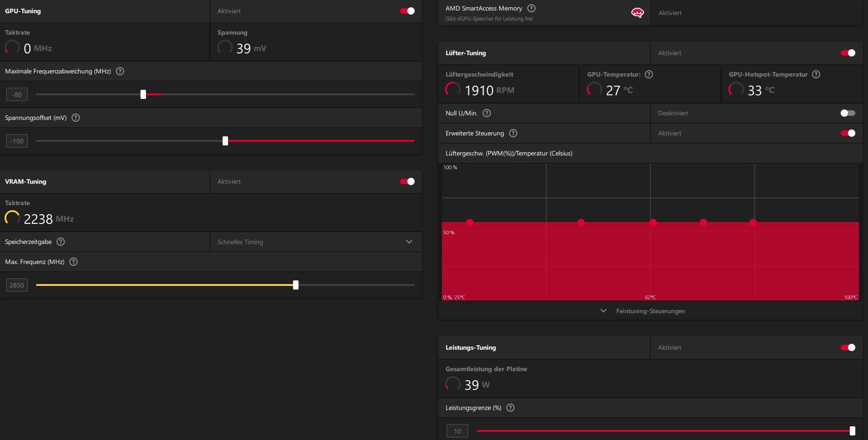
Task: Disable the GPU-Tuning switch
Action: (407, 11)
